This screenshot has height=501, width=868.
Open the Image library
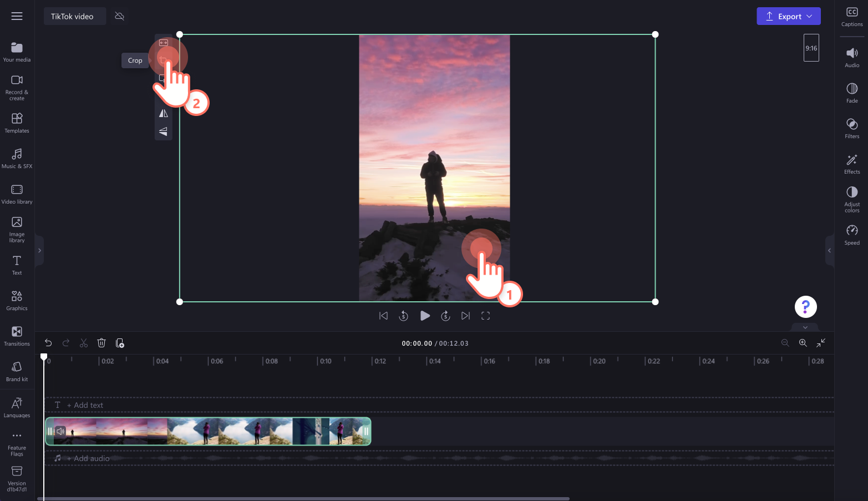pos(17,230)
